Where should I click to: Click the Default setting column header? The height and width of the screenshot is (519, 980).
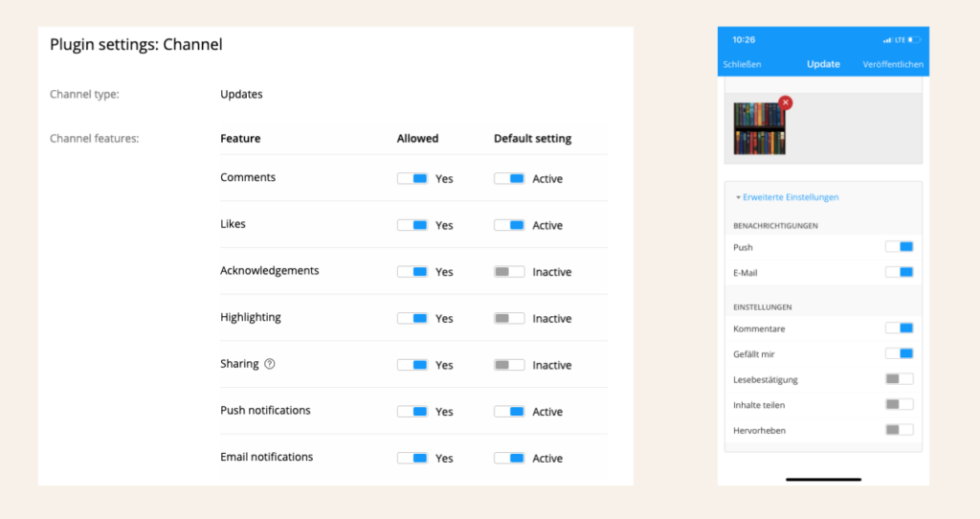(532, 139)
